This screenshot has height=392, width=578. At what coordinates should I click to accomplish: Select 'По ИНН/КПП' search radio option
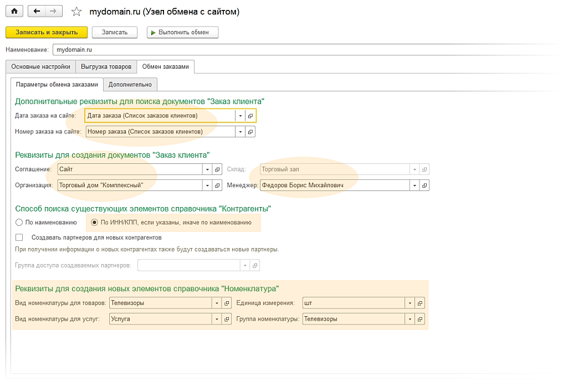94,223
